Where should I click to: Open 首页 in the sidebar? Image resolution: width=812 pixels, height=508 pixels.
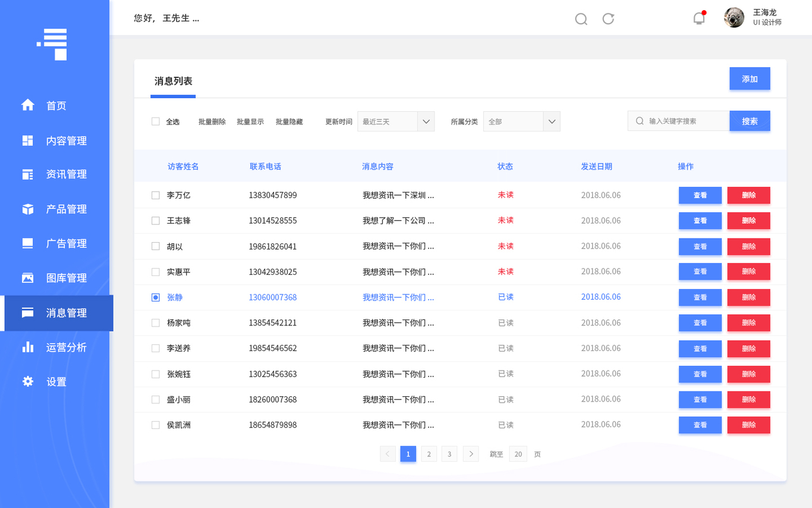pos(56,105)
